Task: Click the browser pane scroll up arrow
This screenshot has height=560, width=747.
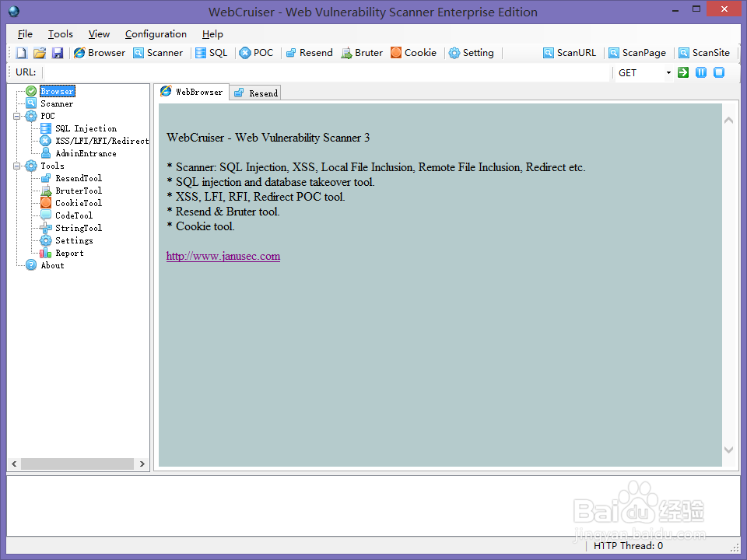Action: click(728, 121)
